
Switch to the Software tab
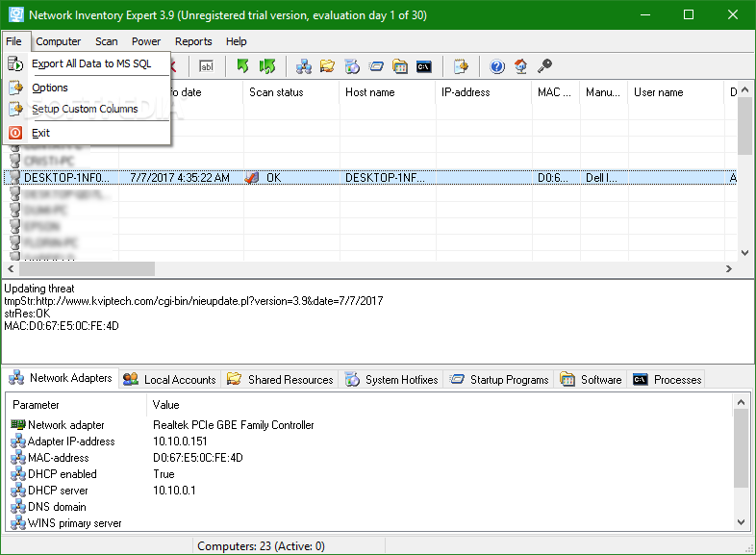pyautogui.click(x=592, y=380)
